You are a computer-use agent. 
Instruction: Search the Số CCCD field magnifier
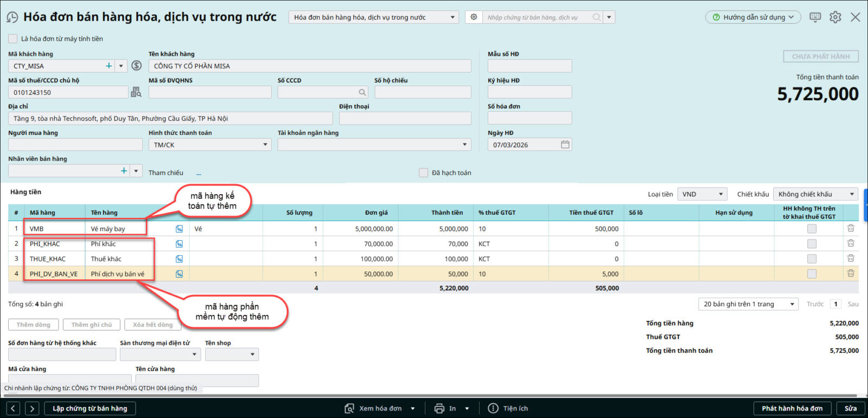pos(362,92)
